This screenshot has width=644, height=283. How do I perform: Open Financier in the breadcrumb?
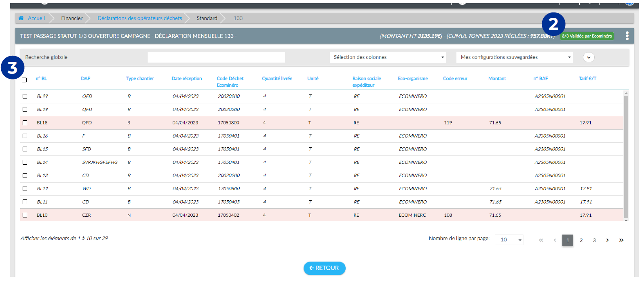tap(72, 18)
